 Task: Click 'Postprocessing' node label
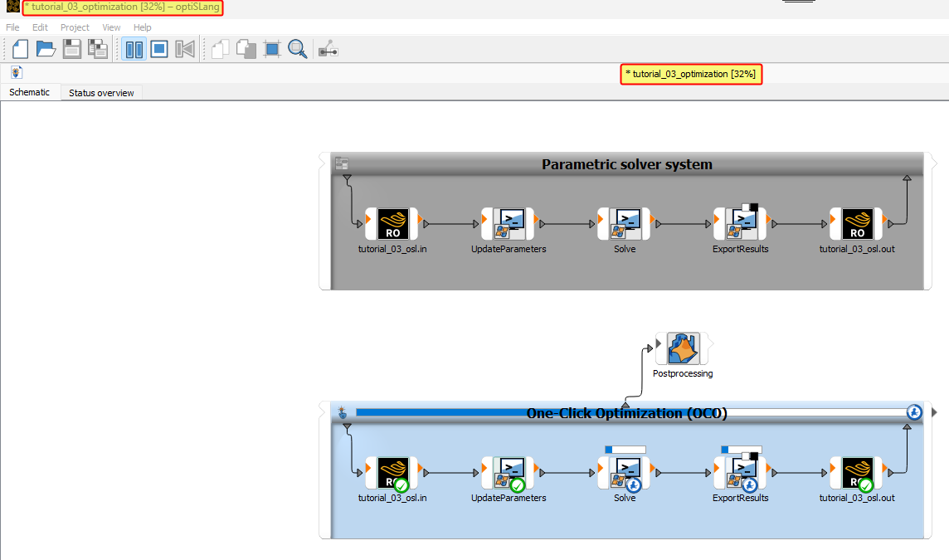tap(683, 373)
